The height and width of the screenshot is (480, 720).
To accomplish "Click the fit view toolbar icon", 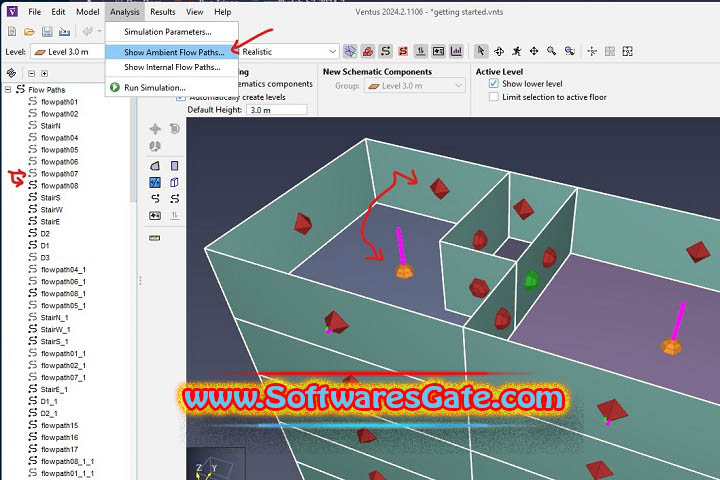I will tap(627, 51).
